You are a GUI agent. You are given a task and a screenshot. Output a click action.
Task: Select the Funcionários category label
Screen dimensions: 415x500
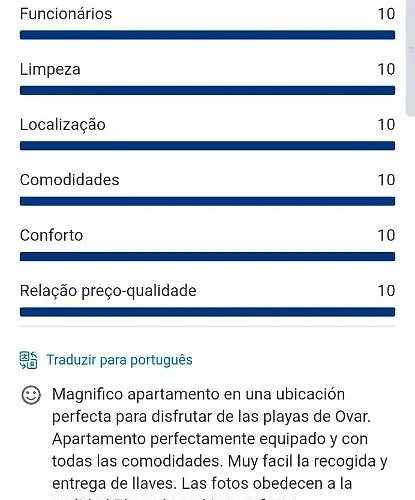pos(66,14)
